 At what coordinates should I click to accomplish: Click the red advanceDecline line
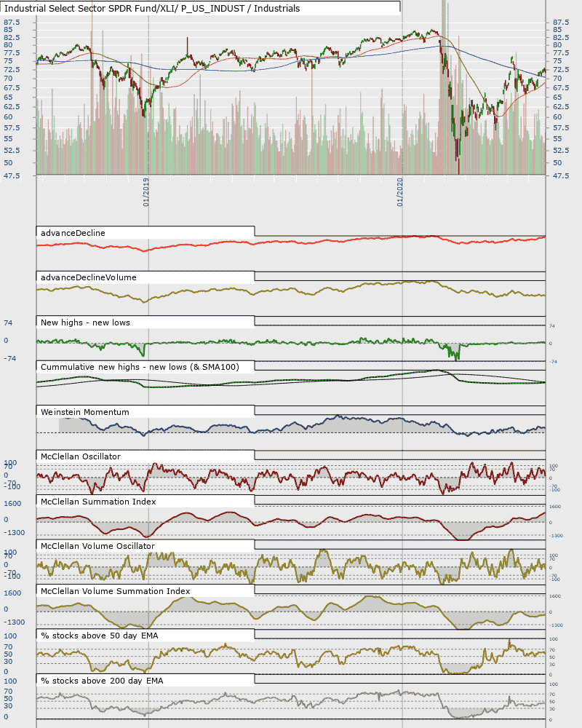279,242
